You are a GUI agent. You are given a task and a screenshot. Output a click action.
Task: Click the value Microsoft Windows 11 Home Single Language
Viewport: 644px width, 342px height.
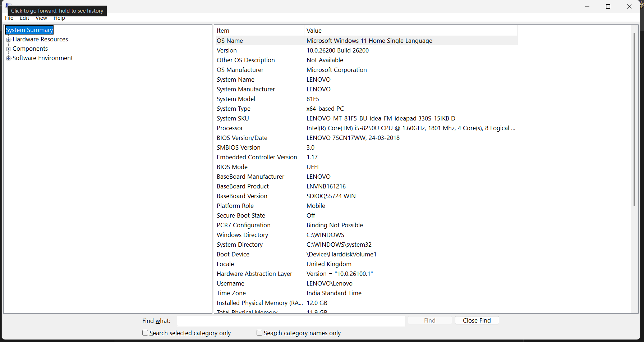coord(369,41)
